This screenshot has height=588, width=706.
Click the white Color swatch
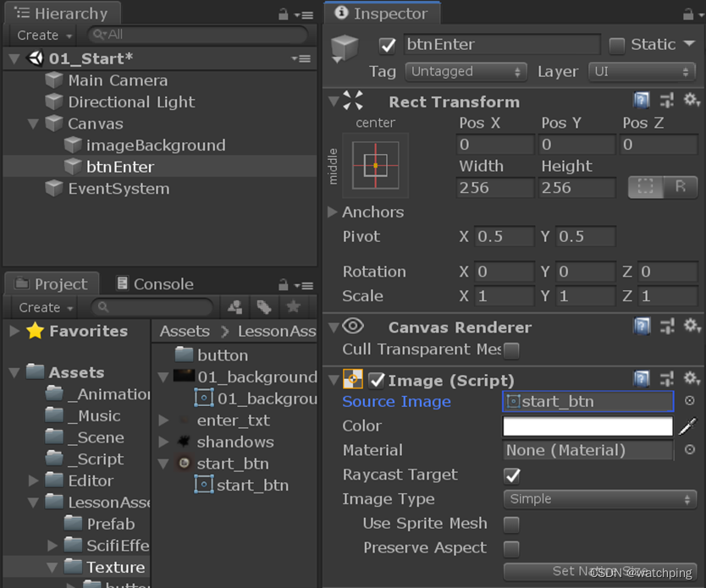tap(587, 426)
